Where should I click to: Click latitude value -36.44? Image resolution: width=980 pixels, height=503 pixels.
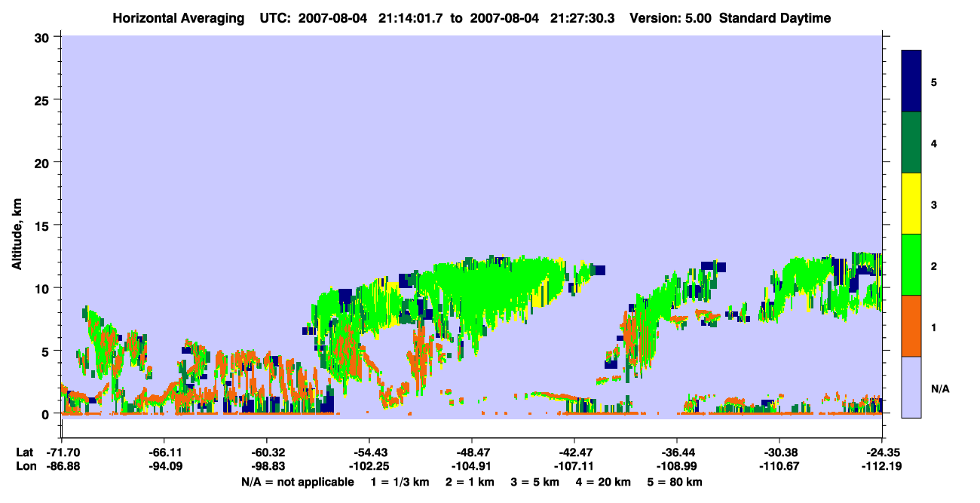[x=677, y=452]
